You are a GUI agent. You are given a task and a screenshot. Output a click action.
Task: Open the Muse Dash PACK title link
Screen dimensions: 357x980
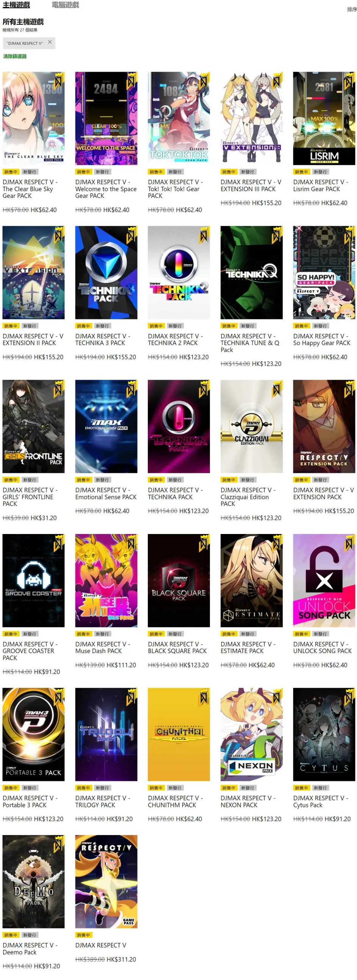click(x=103, y=647)
